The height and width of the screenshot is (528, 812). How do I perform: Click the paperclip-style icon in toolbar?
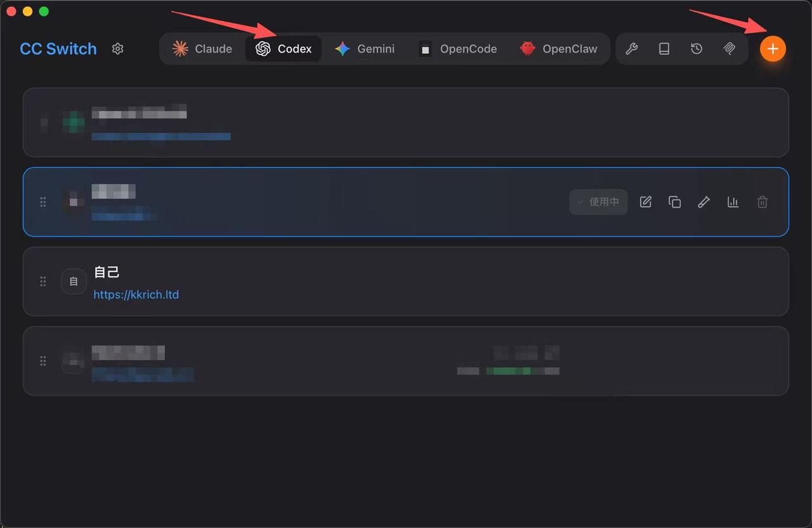[x=730, y=49]
